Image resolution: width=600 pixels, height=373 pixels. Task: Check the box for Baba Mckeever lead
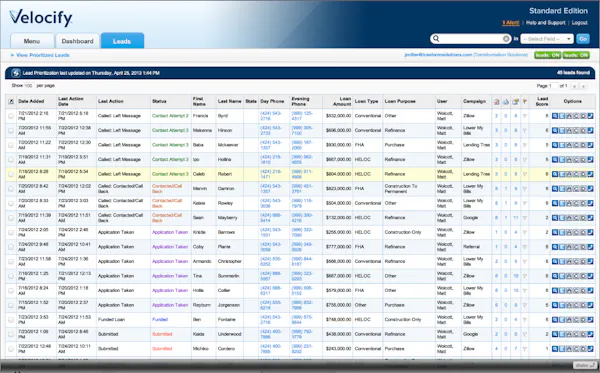pos(11,145)
